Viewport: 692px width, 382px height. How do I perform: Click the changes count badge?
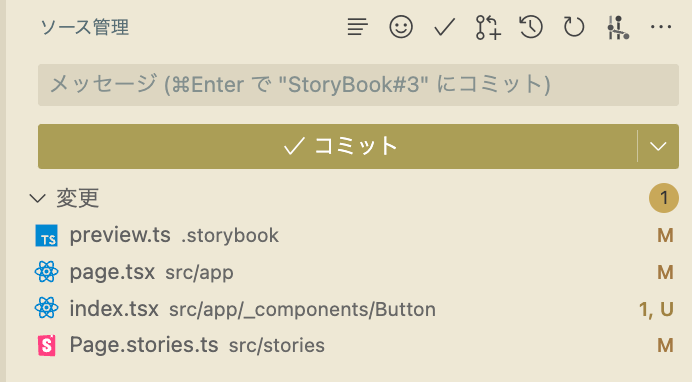(x=663, y=198)
